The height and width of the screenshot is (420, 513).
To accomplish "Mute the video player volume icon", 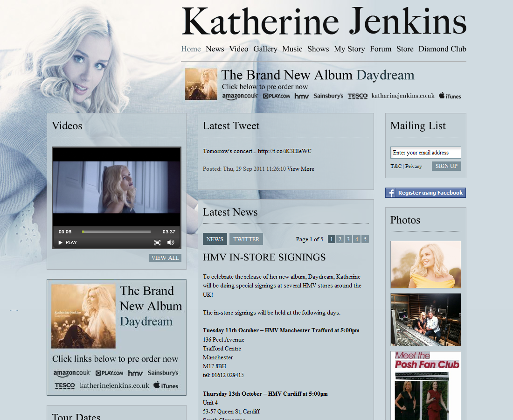I will point(171,243).
